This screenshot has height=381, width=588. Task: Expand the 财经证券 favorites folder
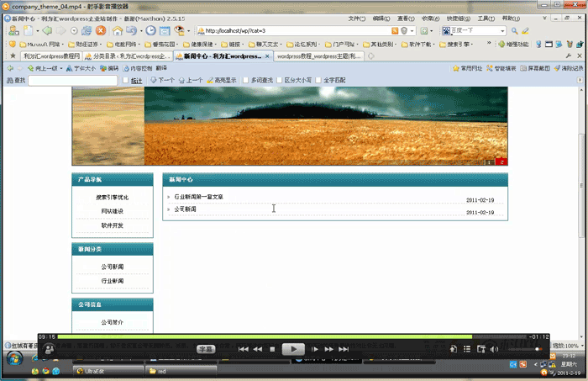pos(85,45)
